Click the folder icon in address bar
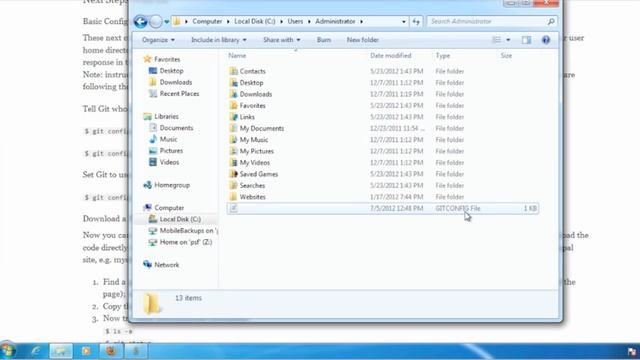 pos(177,21)
